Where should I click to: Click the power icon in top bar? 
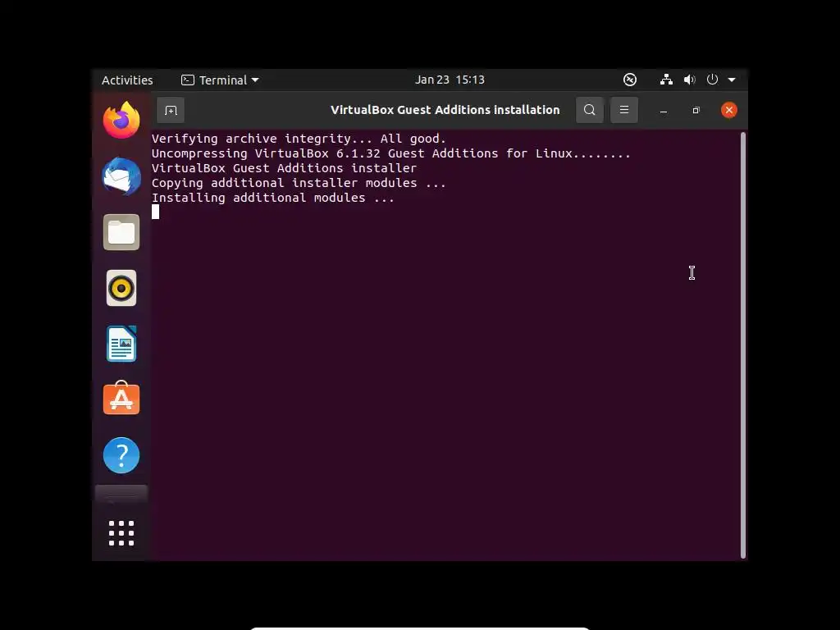point(712,80)
